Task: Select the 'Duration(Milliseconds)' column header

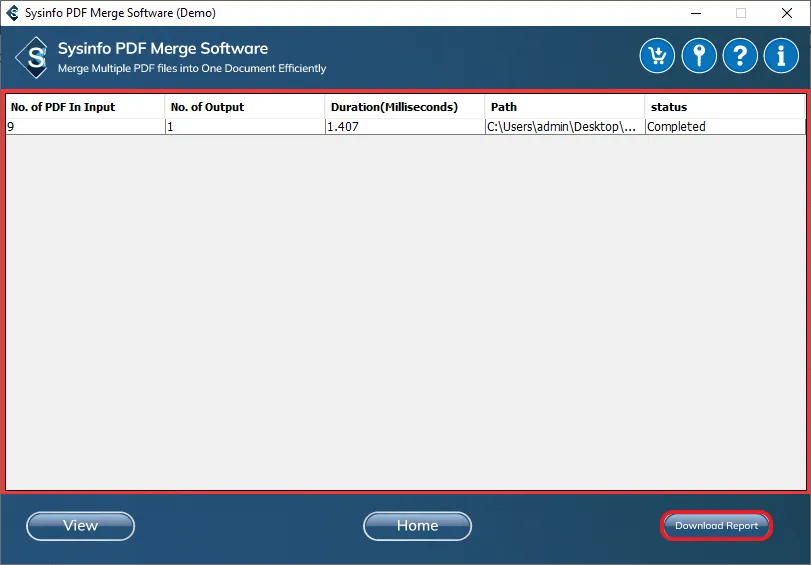Action: tap(405, 107)
